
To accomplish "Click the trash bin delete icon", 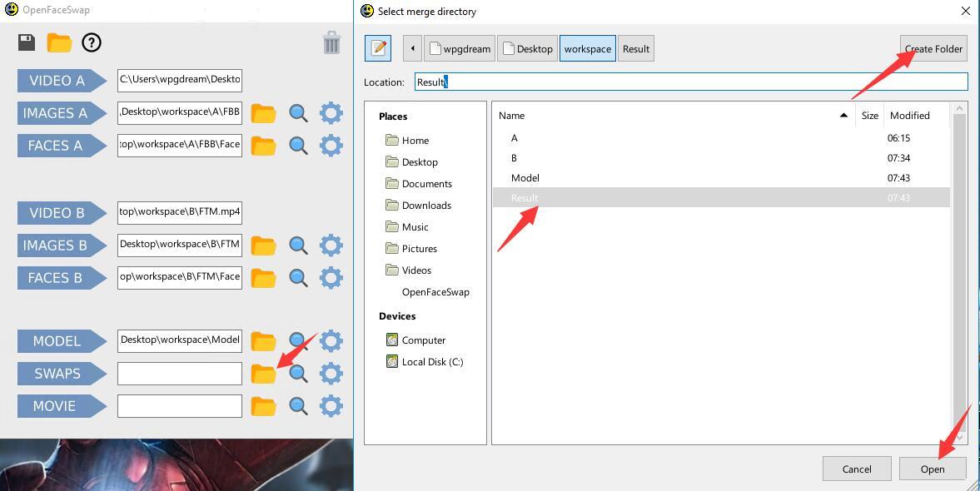I will pyautogui.click(x=331, y=42).
